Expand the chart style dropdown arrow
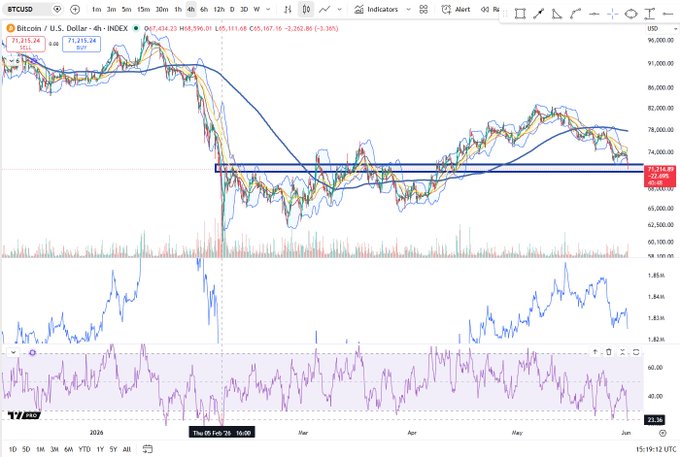 (340, 9)
